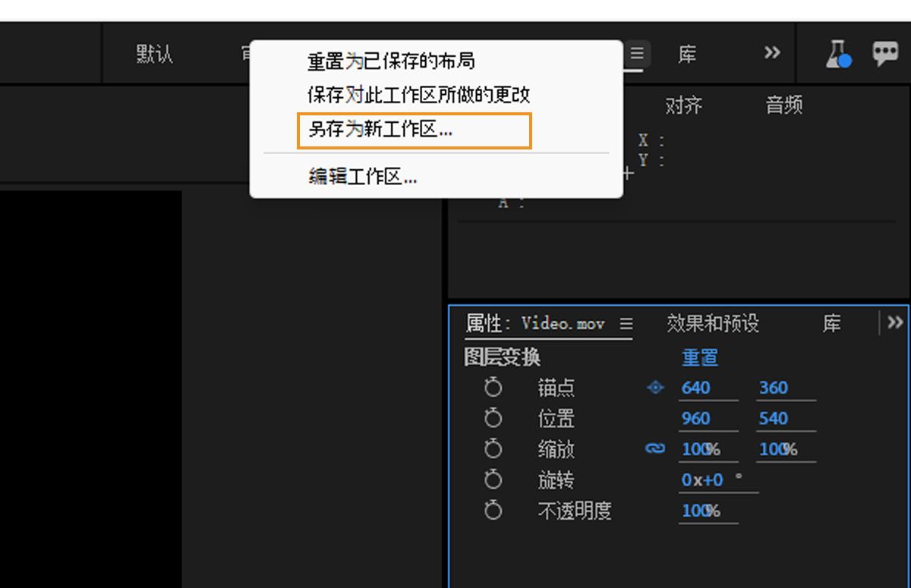Screen dimensions: 911x588
Task: Enable keyframing stopwatch for 位置
Action: (x=493, y=418)
